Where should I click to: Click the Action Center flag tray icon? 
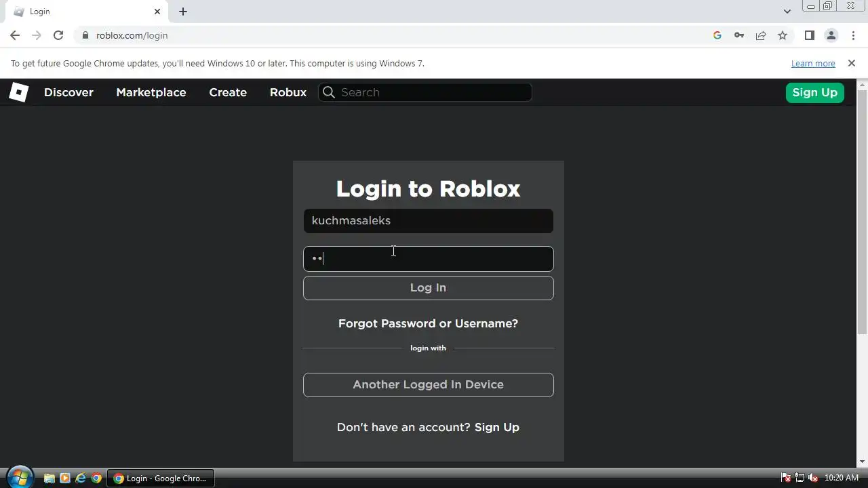coord(786,478)
